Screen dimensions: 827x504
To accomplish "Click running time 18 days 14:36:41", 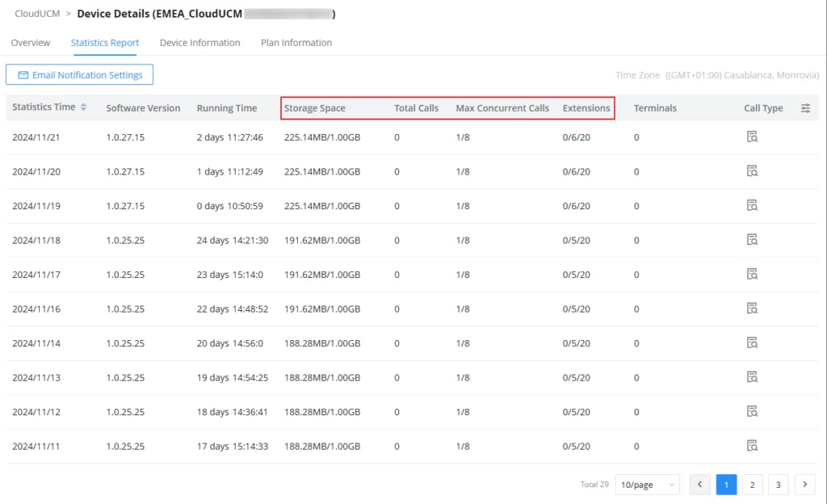I will 232,411.
